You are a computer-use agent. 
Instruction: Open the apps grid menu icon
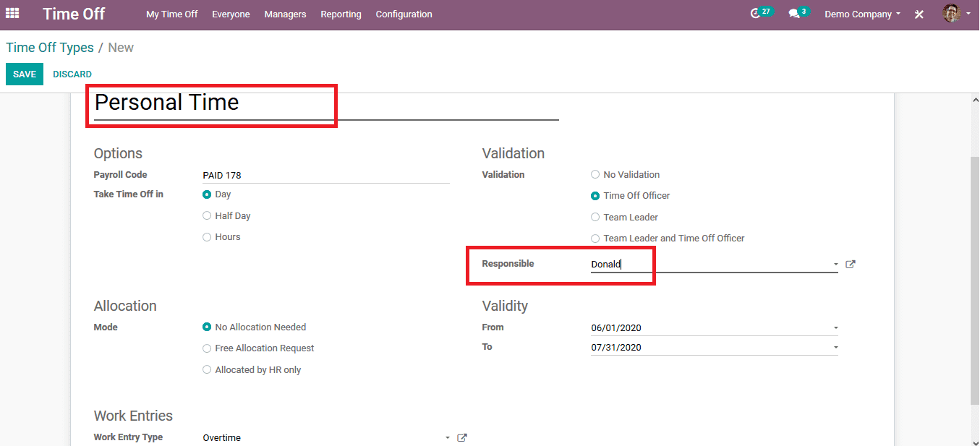12,13
